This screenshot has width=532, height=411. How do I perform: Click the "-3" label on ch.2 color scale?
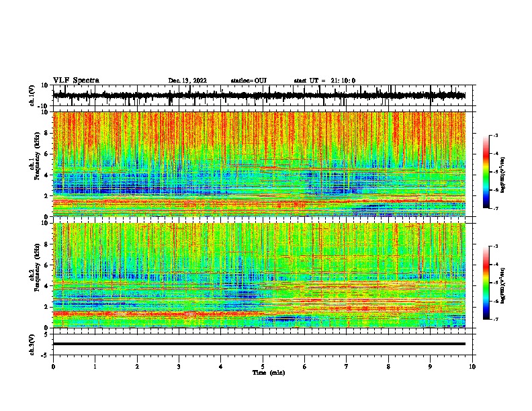[495, 246]
